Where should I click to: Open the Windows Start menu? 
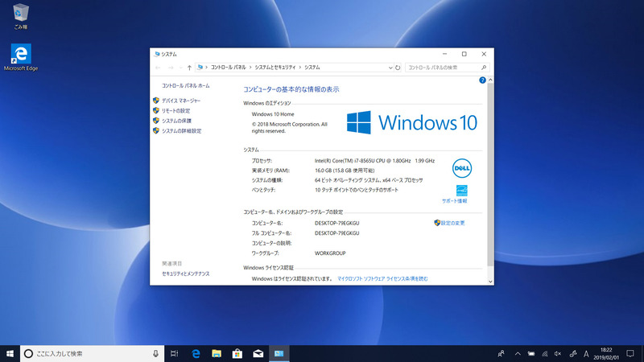click(x=10, y=353)
